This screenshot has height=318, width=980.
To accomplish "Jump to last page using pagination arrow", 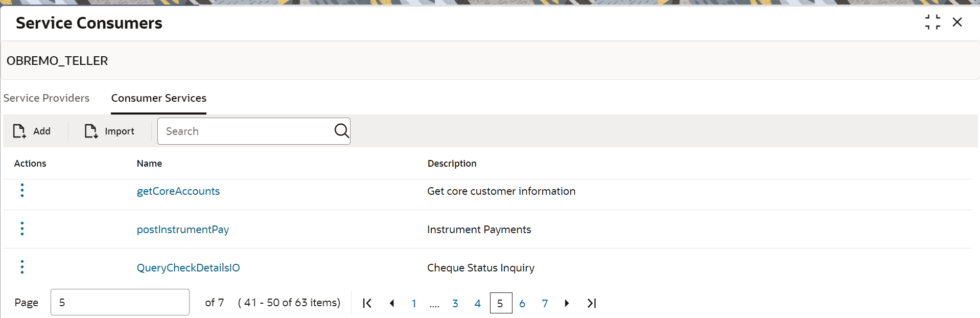I will coord(592,303).
